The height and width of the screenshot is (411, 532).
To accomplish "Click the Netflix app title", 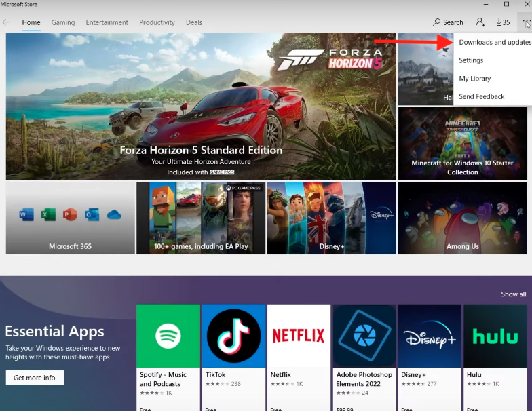I will click(x=281, y=374).
